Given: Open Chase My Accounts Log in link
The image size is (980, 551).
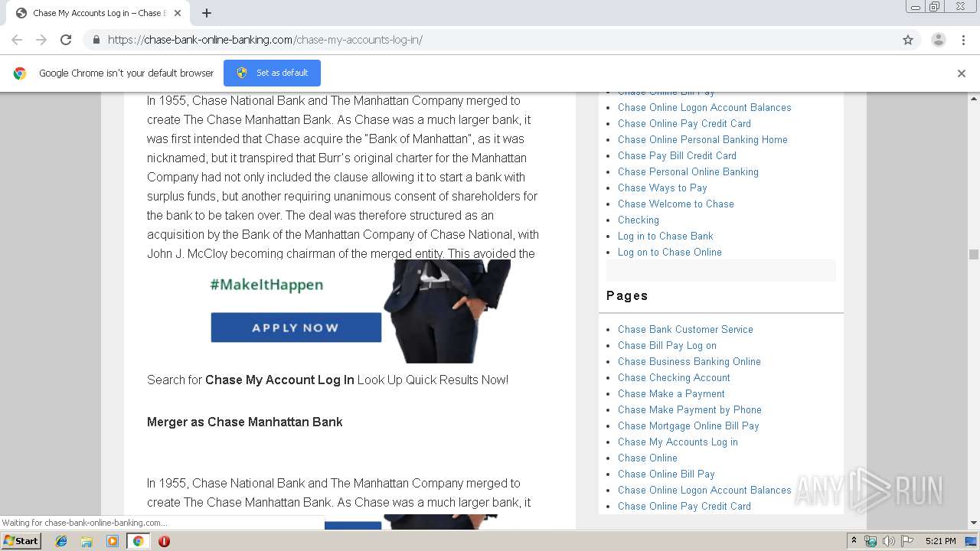Looking at the screenshot, I should click(678, 442).
